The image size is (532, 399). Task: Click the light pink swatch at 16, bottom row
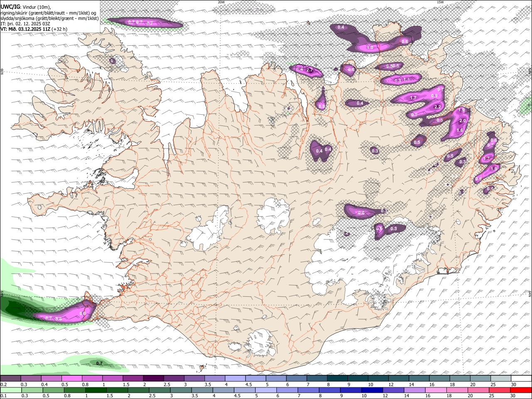point(436,390)
